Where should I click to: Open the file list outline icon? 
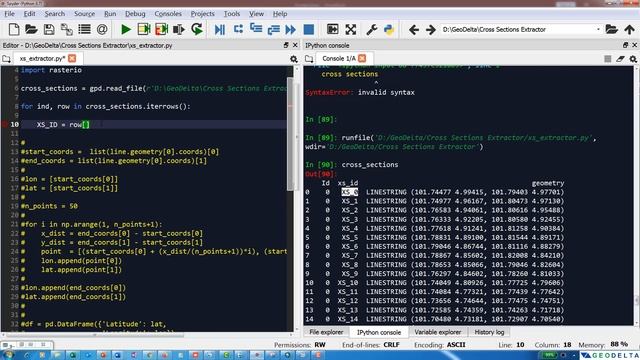pyautogui.click(x=84, y=29)
